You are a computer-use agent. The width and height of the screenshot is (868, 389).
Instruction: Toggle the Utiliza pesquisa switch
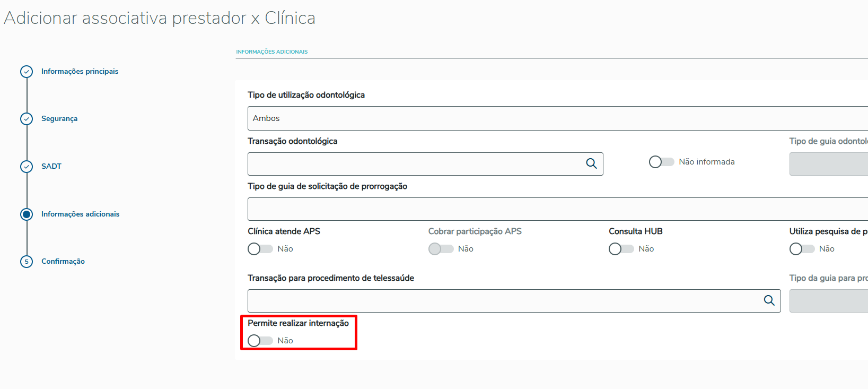802,249
